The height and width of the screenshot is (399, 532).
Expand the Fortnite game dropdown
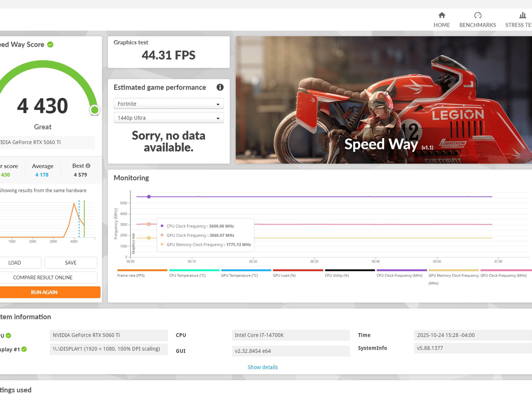pyautogui.click(x=169, y=104)
